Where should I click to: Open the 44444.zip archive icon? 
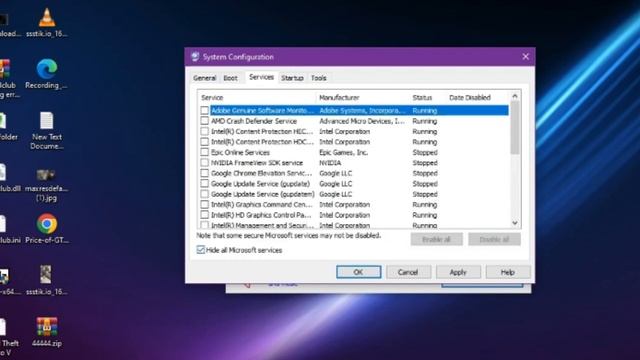point(47,332)
